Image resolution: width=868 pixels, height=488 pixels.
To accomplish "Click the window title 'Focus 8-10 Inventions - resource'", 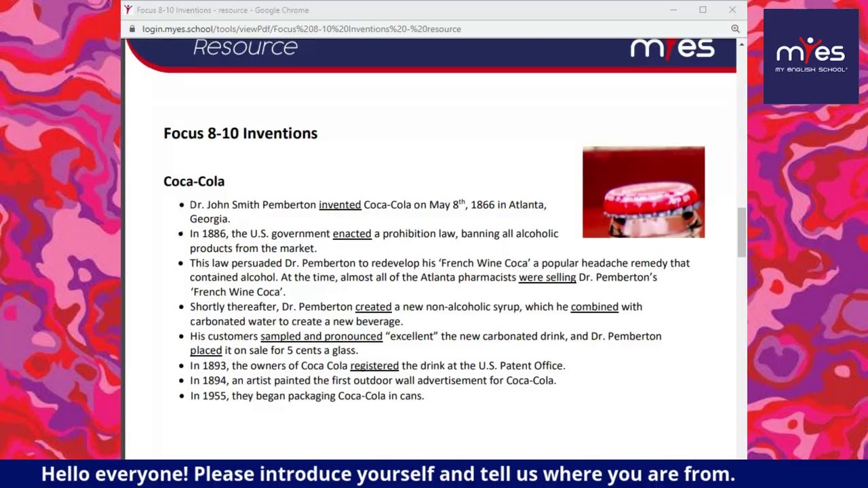I will tap(222, 10).
